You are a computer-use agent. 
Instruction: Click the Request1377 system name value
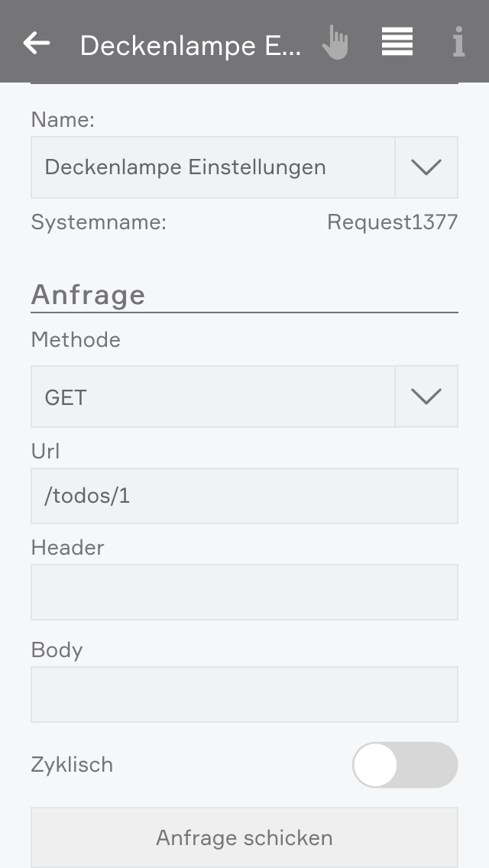tap(392, 222)
